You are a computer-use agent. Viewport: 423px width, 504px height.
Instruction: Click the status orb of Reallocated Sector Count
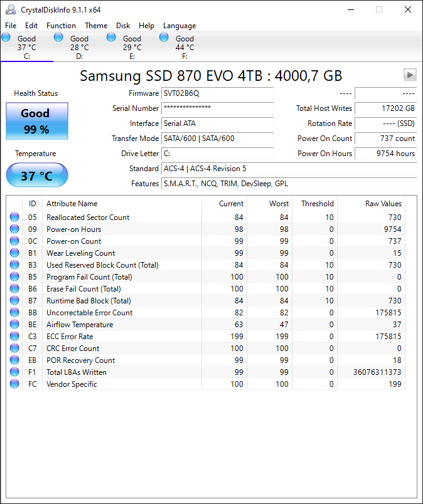(14, 217)
